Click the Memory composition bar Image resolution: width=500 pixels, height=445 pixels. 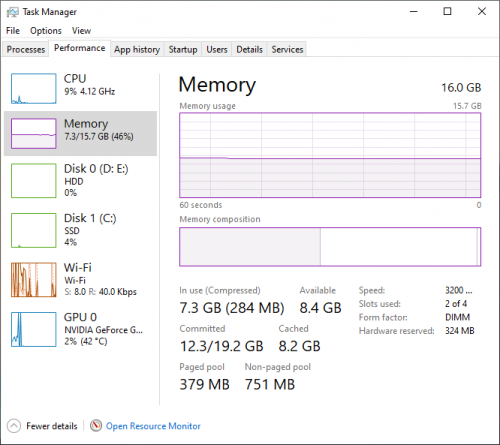tap(330, 247)
